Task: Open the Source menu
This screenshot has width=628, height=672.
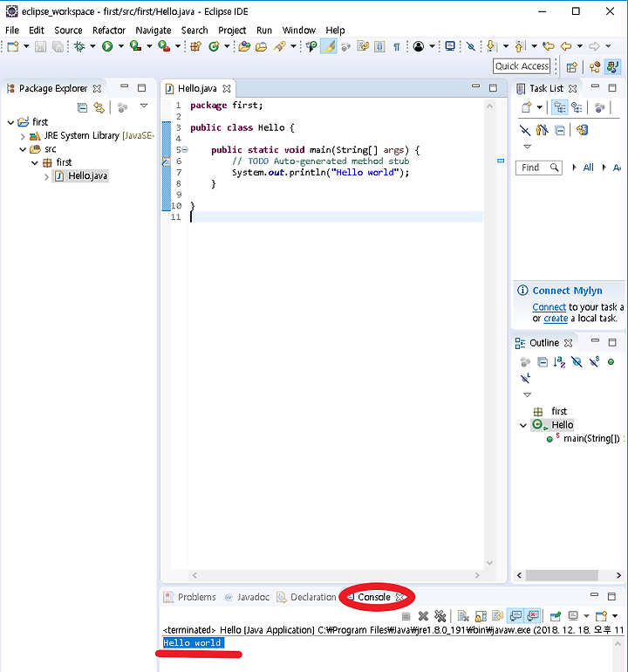Action: tap(68, 31)
